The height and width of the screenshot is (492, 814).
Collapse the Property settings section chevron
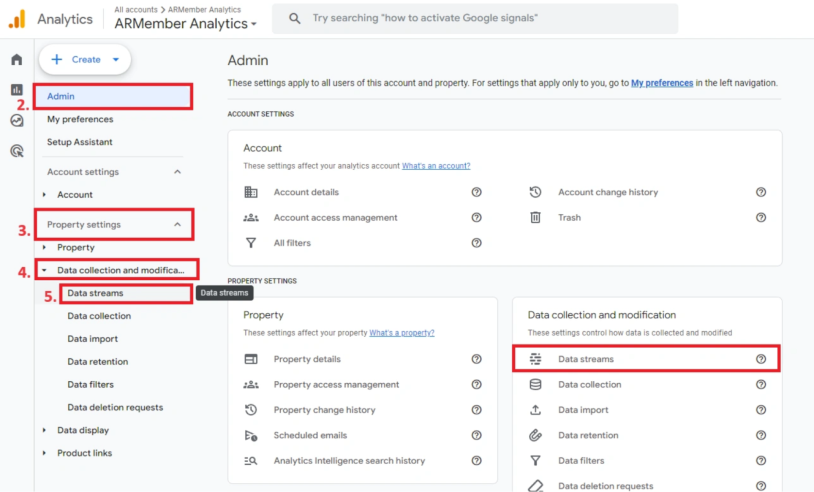coord(178,225)
